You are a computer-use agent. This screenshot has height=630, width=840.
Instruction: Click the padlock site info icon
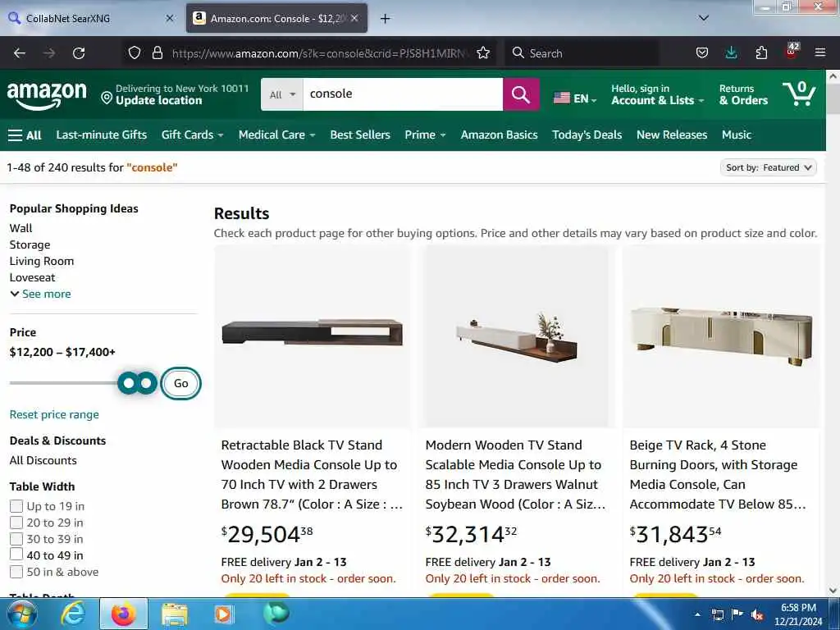pyautogui.click(x=157, y=52)
